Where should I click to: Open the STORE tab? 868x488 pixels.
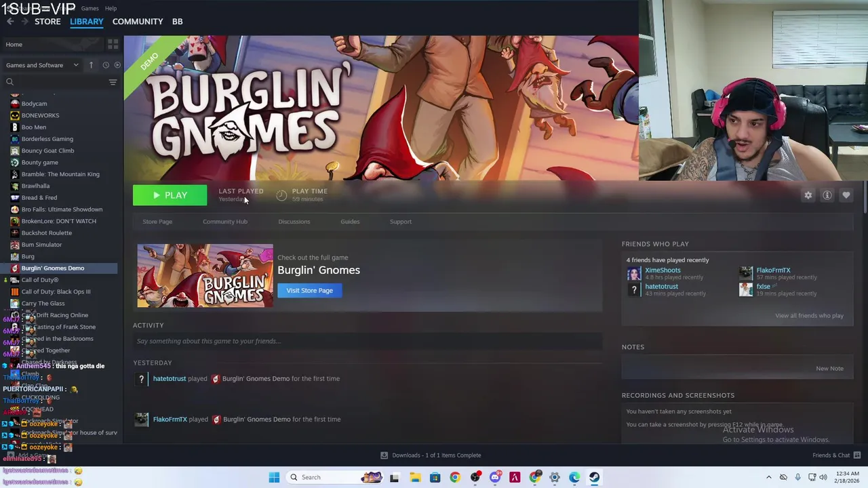(47, 22)
